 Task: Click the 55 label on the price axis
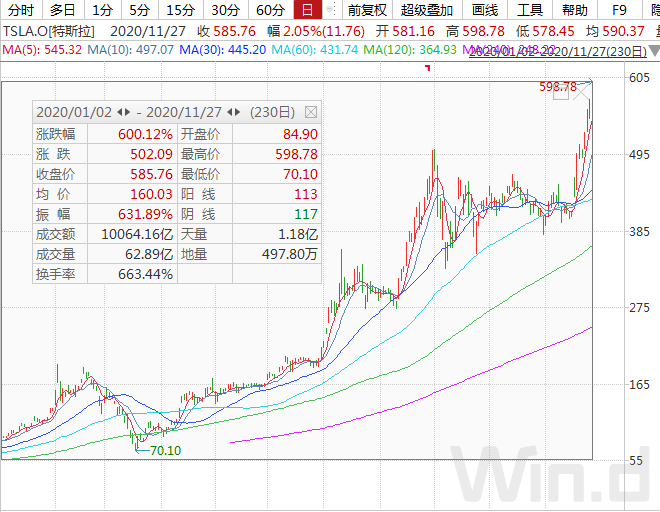[636, 461]
